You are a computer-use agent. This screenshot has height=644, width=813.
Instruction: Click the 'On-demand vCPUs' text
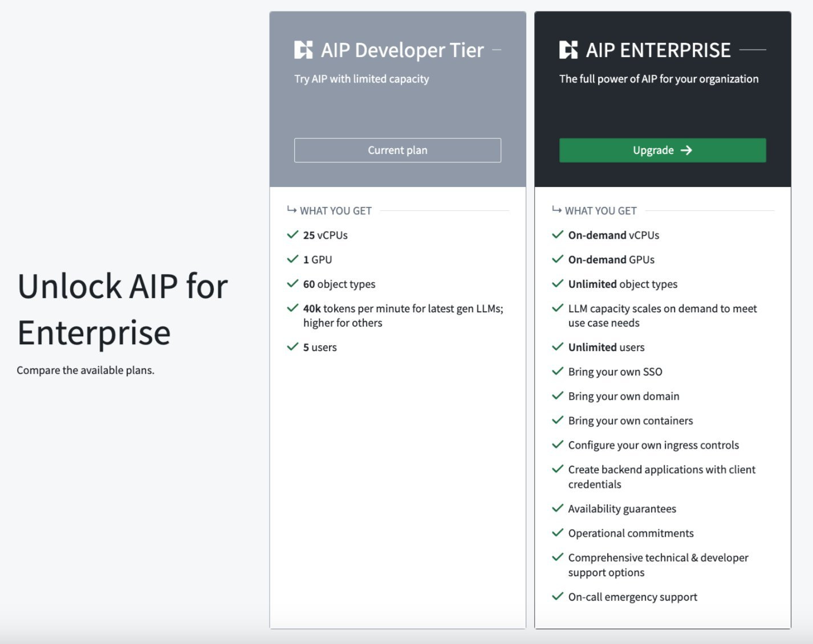(x=613, y=235)
